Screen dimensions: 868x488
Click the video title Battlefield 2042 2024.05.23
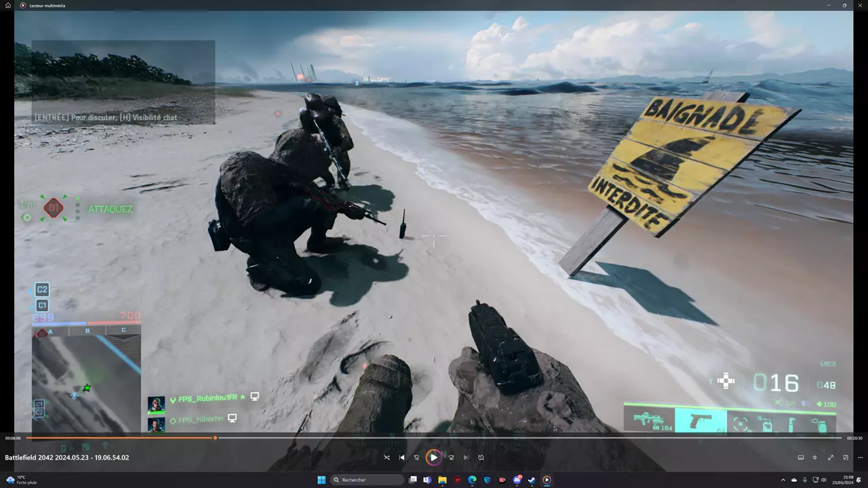coord(67,457)
